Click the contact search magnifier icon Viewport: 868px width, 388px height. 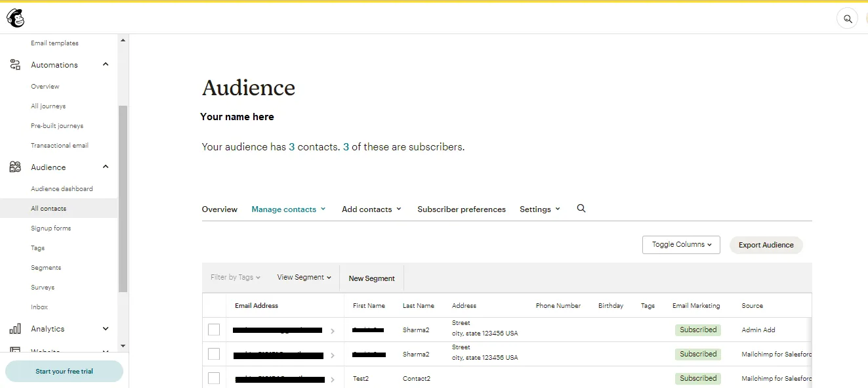coord(581,209)
